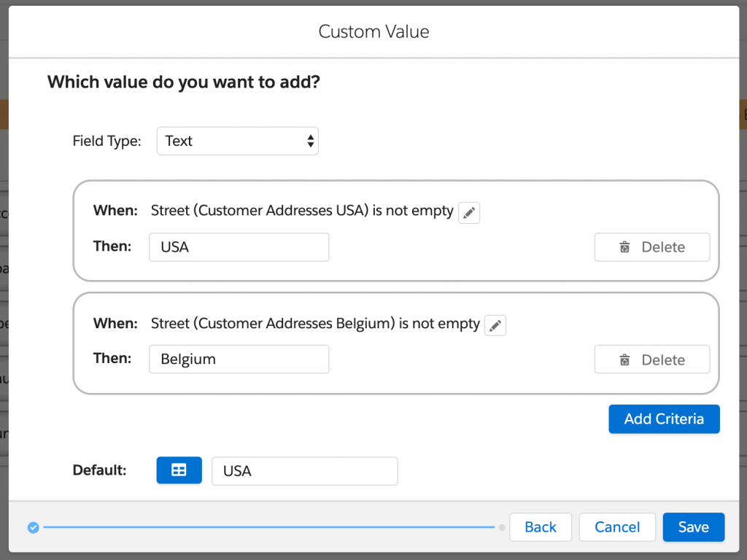747x560 pixels.
Task: Focus the Then field containing USA
Action: click(239, 247)
